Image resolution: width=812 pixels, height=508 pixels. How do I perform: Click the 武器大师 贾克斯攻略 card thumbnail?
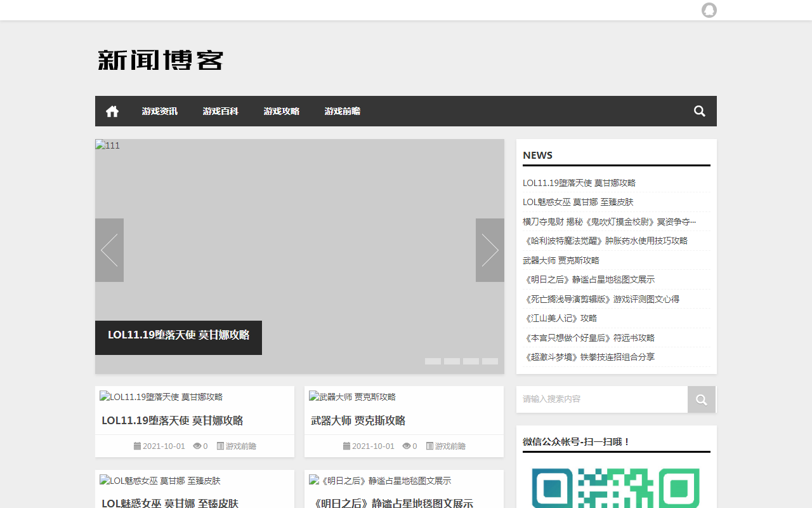pos(352,397)
